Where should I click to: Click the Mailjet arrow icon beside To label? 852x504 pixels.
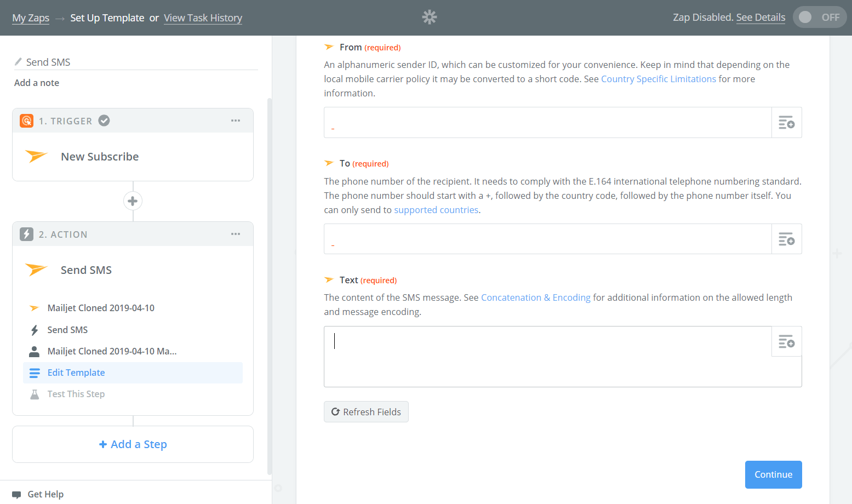click(329, 163)
